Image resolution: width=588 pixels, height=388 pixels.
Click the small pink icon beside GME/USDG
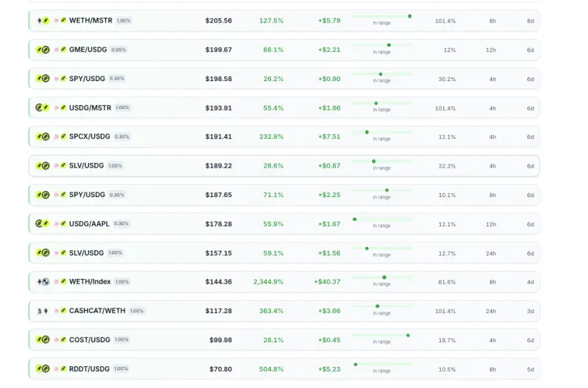(x=57, y=50)
